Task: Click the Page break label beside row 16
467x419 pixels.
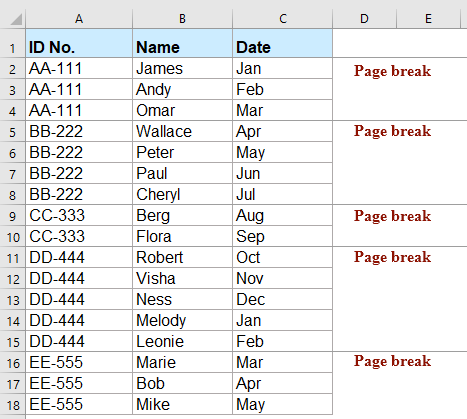Action: (x=392, y=361)
